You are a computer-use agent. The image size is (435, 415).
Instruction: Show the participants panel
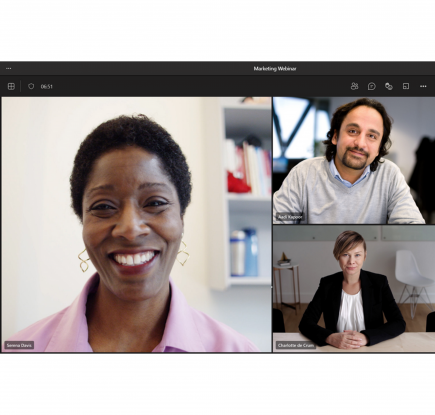tap(354, 86)
